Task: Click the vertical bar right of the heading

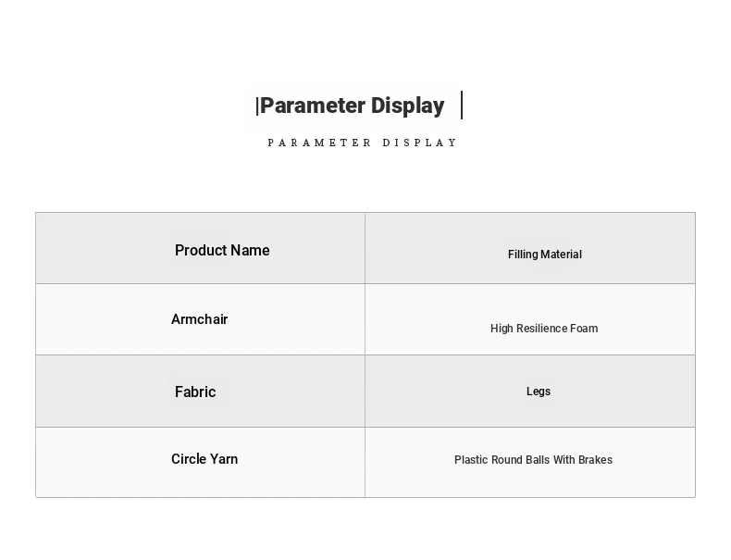Action: click(462, 105)
